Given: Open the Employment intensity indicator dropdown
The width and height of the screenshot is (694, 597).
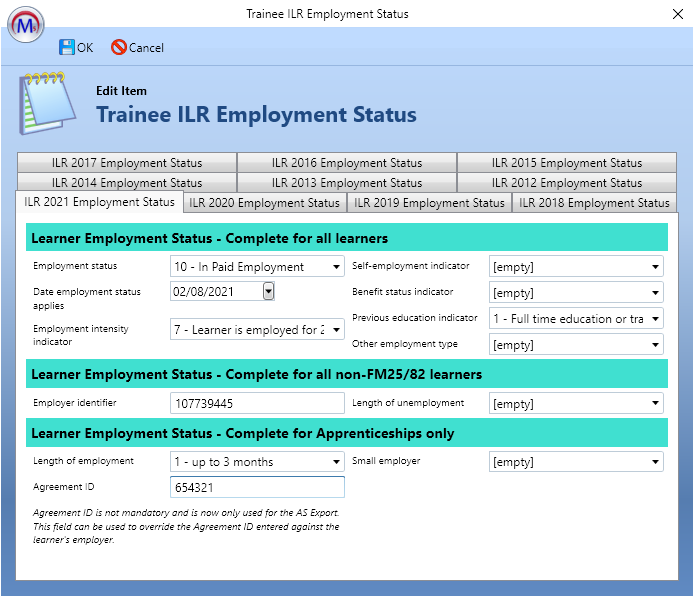Looking at the screenshot, I should click(x=337, y=330).
